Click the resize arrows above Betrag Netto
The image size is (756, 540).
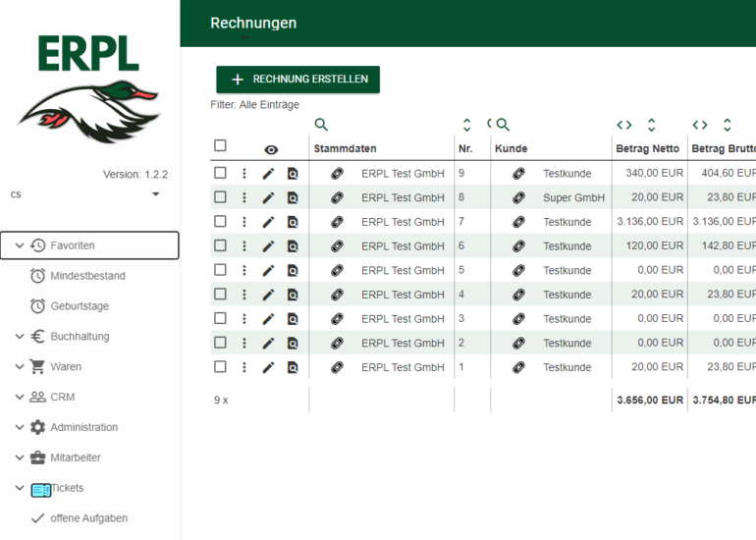[624, 125]
